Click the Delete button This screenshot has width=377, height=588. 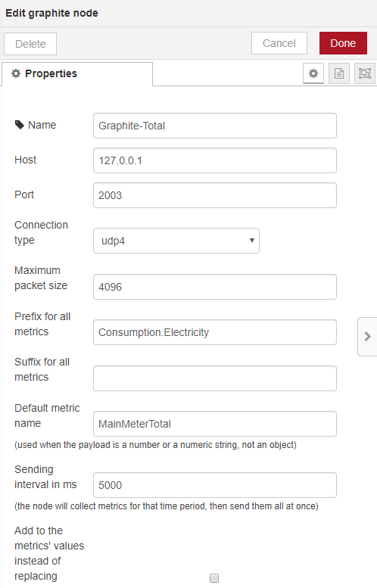[30, 44]
